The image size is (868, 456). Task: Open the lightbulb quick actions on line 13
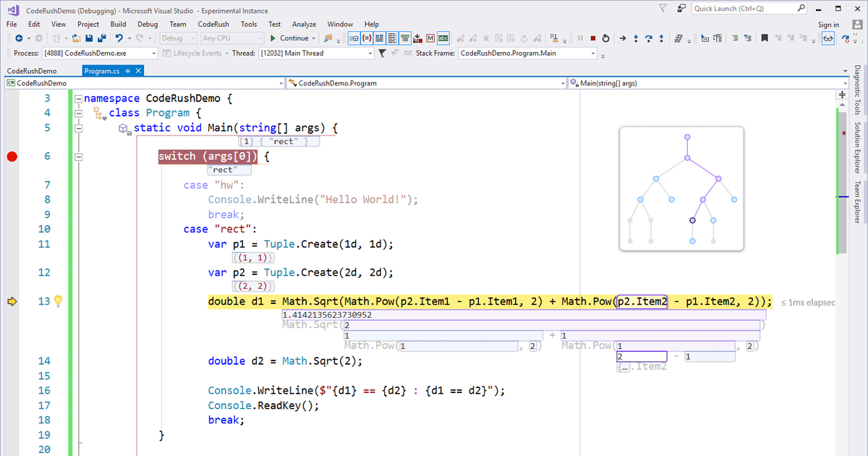[57, 301]
